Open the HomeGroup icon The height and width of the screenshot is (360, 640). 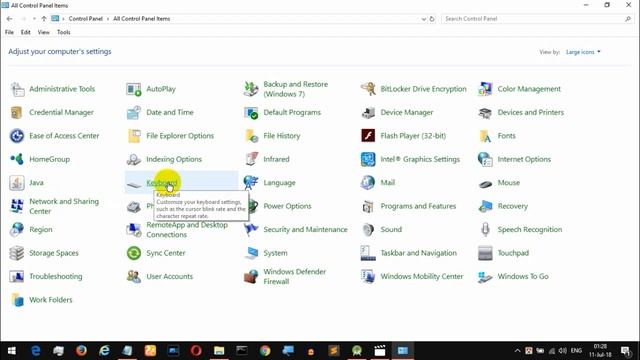pos(17,159)
